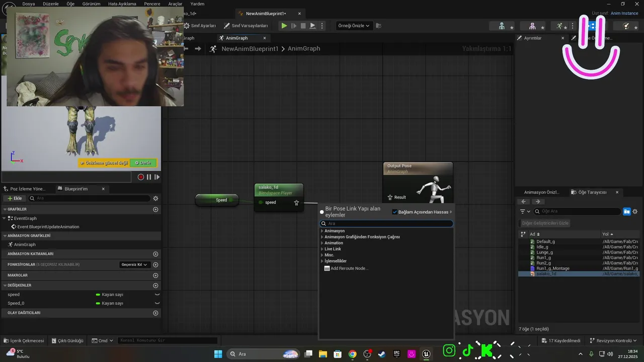Click the Ekle add button
The image size is (644, 362).
tap(15, 199)
